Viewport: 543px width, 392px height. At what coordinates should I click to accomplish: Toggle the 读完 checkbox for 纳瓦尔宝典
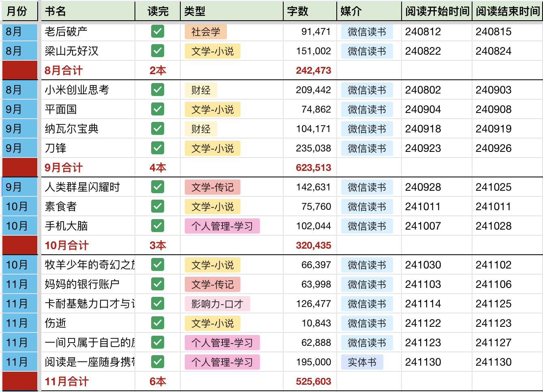(x=158, y=129)
